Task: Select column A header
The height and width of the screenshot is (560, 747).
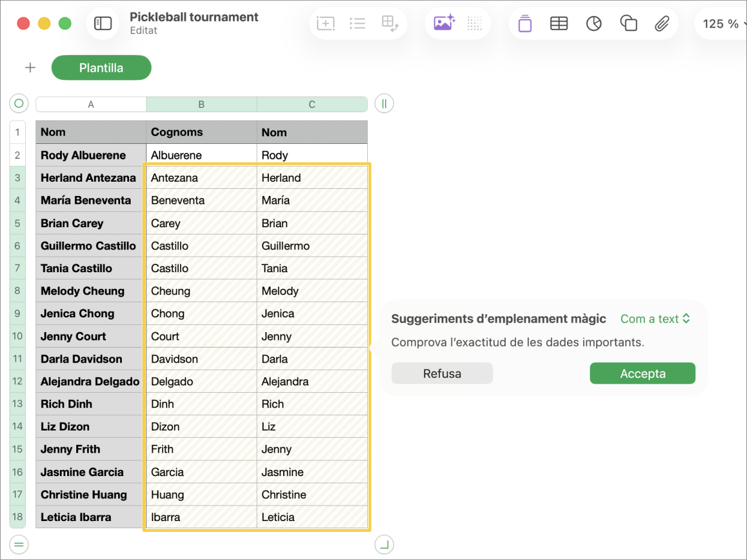Action: click(x=91, y=104)
